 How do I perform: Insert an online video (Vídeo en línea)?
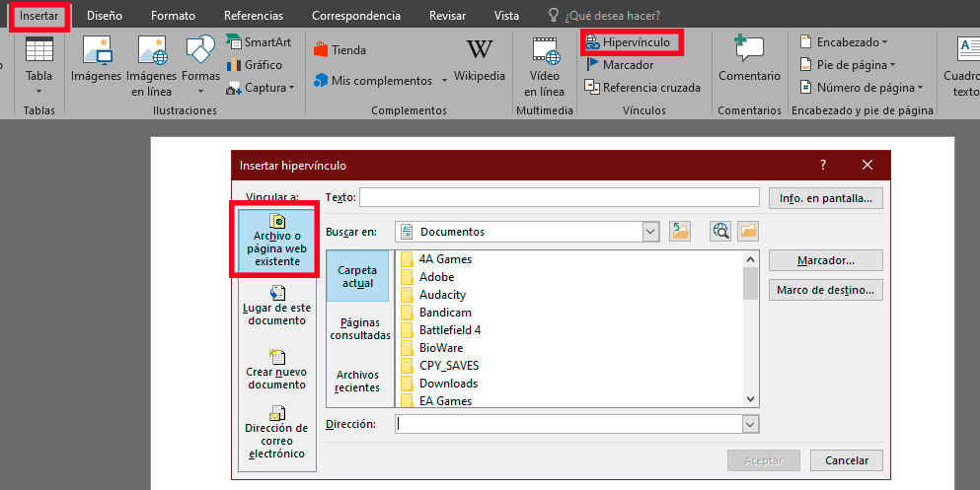(544, 67)
